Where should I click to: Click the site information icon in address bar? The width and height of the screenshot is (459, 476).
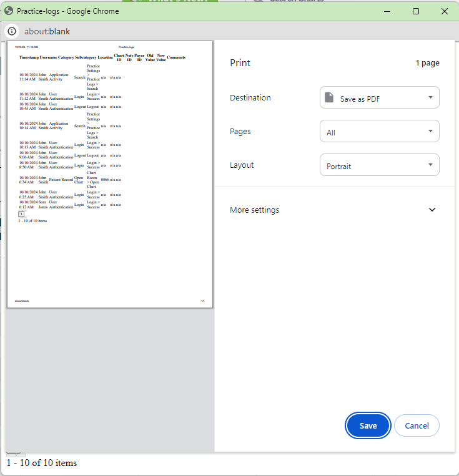pyautogui.click(x=12, y=31)
